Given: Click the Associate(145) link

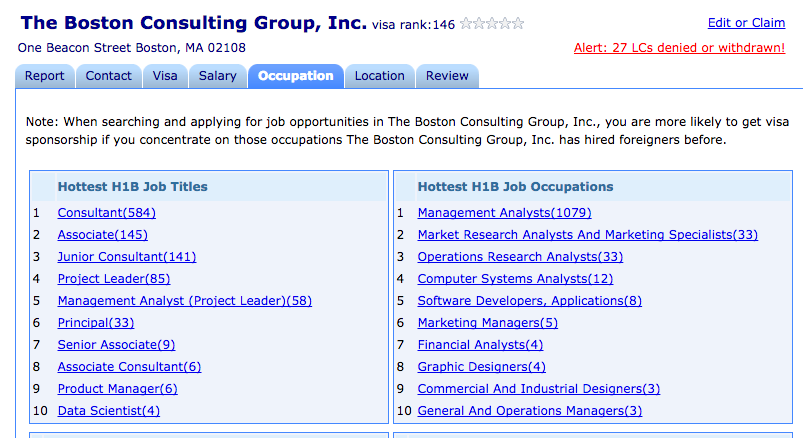Looking at the screenshot, I should point(102,235).
